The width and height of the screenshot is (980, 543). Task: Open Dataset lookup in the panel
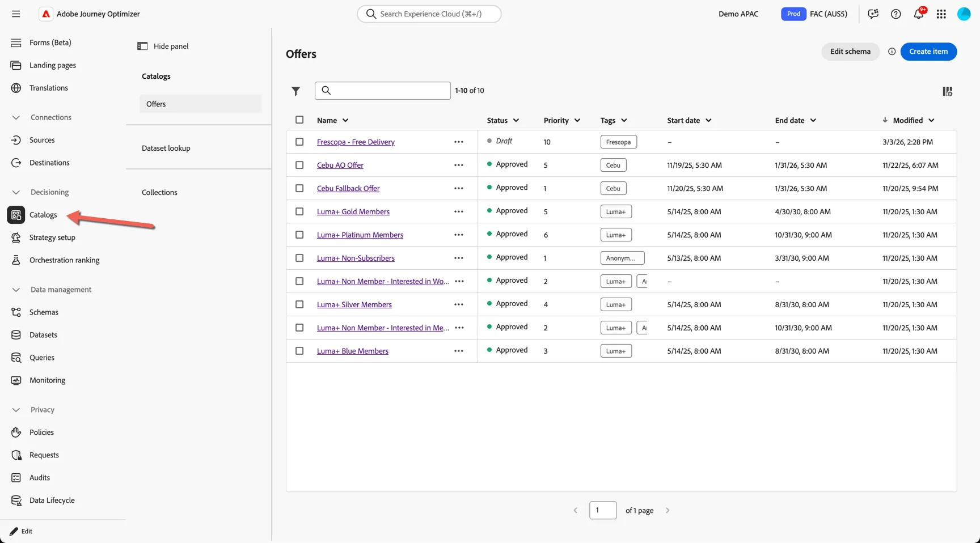(166, 148)
